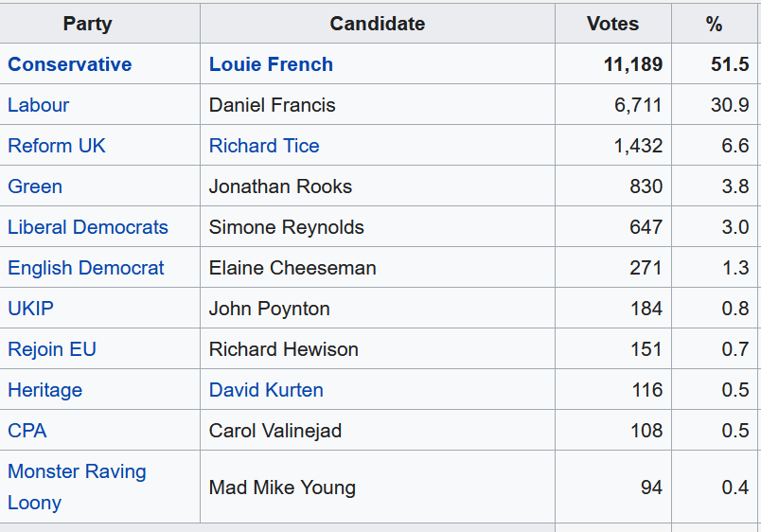Open the Monster Raving Loony link
The image size is (761, 532).
click(x=77, y=471)
